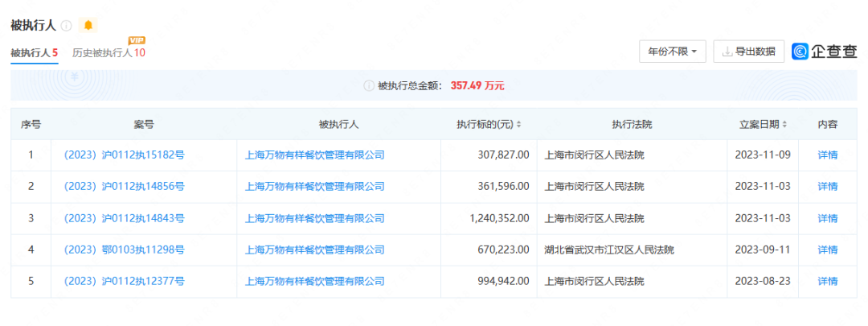Viewport: 868px width, 326px height.
Task: Click the 企查查 logo
Action: pos(825,52)
